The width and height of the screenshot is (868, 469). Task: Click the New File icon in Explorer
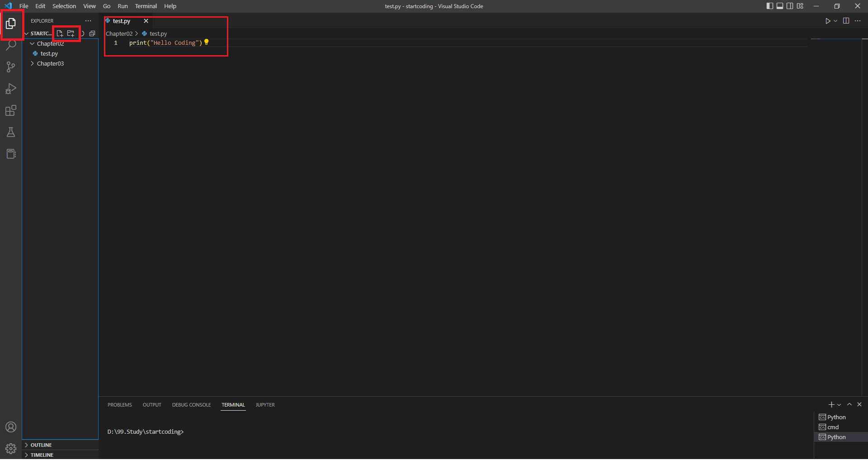click(x=60, y=33)
